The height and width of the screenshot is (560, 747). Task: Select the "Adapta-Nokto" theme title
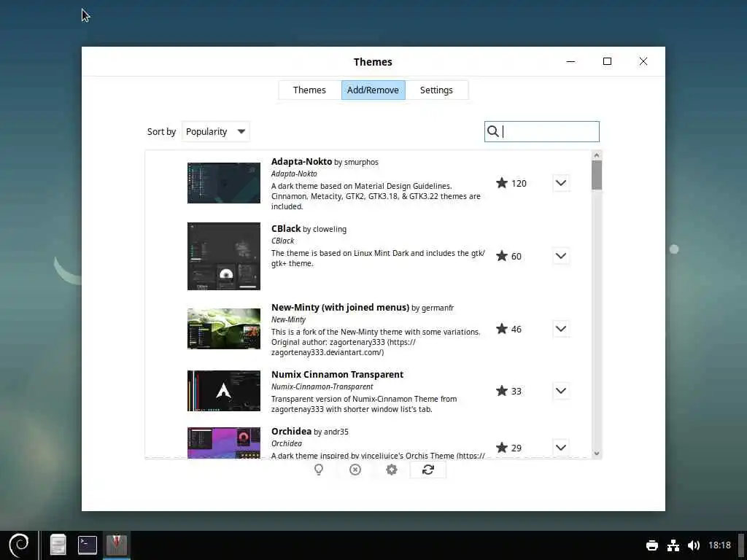click(x=301, y=161)
